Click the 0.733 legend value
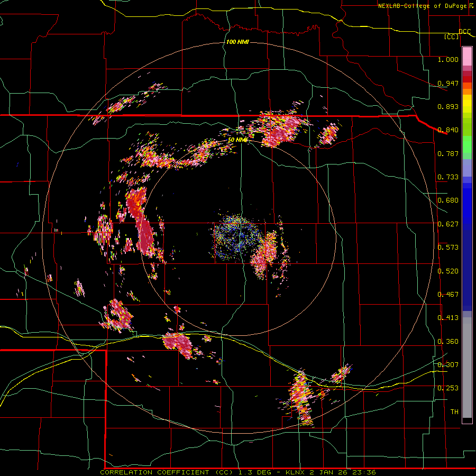476x476 pixels. pos(448,177)
